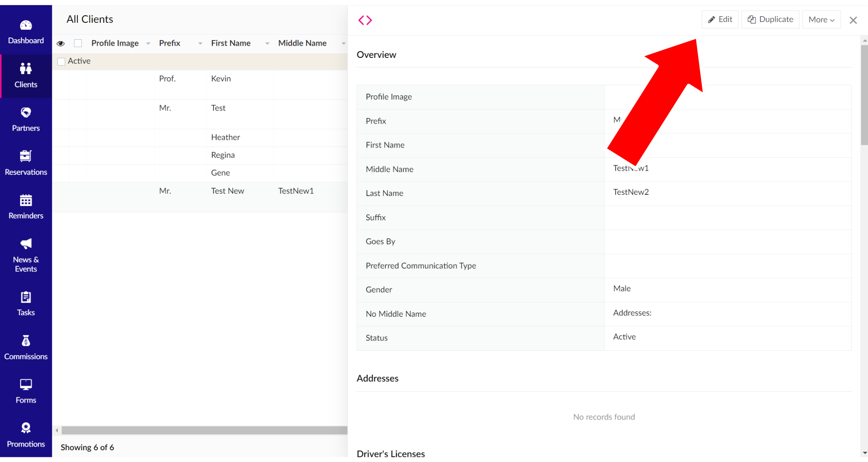Open the Prefix column dropdown arrow
The width and height of the screenshot is (868, 462).
click(x=200, y=43)
